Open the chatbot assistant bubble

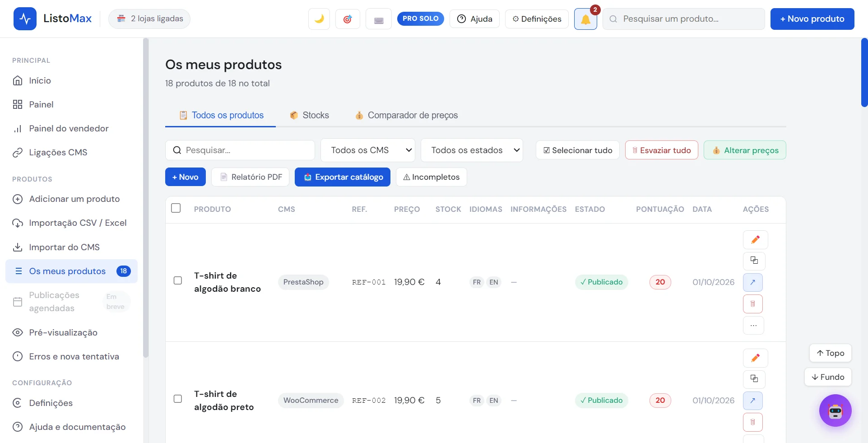[835, 410]
